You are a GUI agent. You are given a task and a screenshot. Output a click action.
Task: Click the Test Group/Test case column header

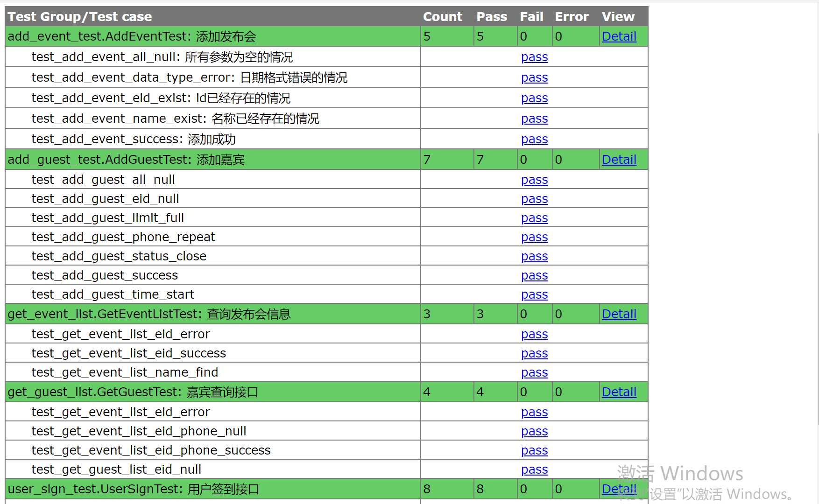(80, 17)
